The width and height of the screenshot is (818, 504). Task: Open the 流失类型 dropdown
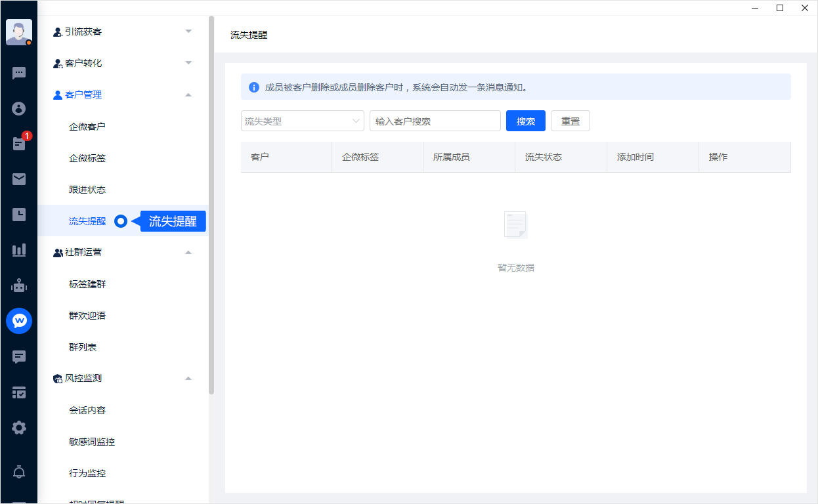tap(303, 121)
